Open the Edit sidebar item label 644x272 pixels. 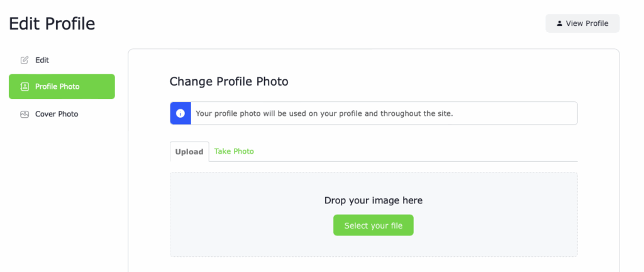(42, 60)
